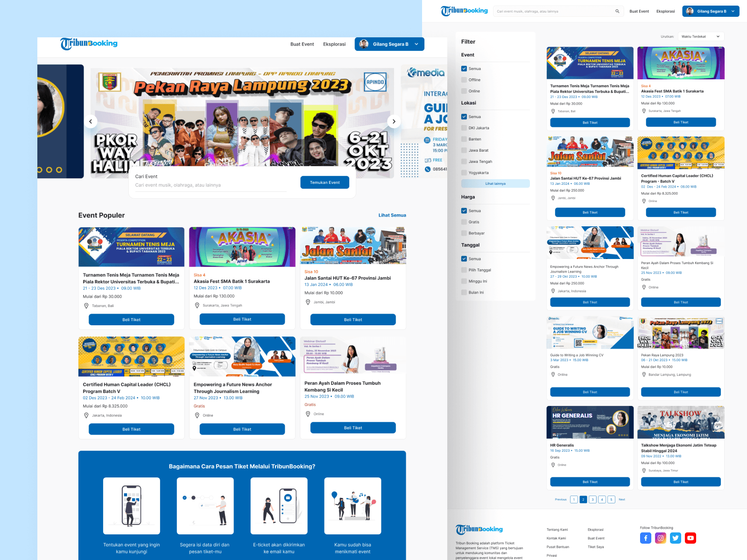
Task: Select the Minggu Ini date checkbox
Action: click(464, 281)
